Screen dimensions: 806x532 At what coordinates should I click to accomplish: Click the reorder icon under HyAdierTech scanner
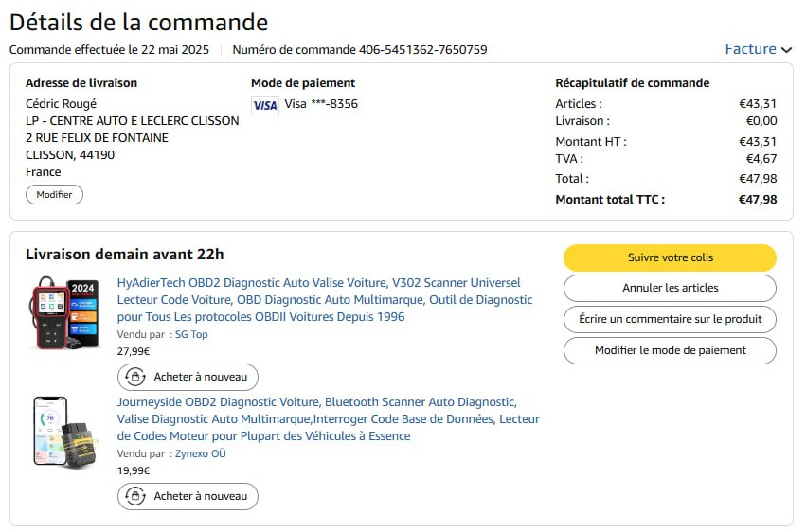pos(135,378)
